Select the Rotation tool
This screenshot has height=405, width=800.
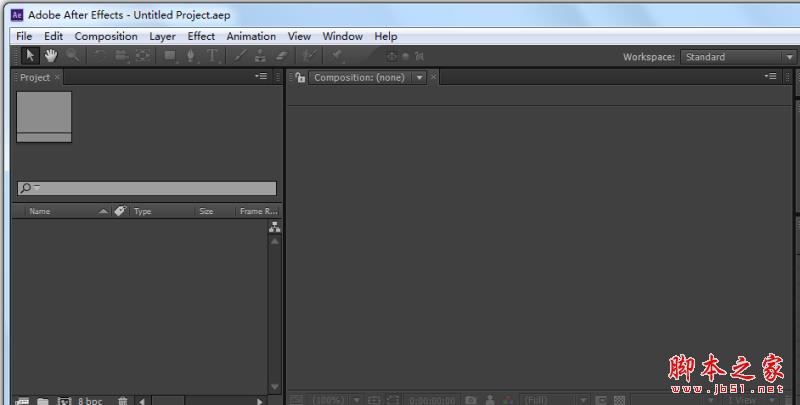point(99,56)
